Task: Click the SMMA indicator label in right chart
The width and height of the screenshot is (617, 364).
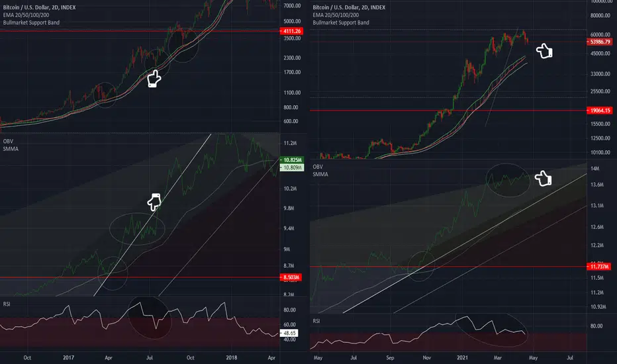Action: 320,174
